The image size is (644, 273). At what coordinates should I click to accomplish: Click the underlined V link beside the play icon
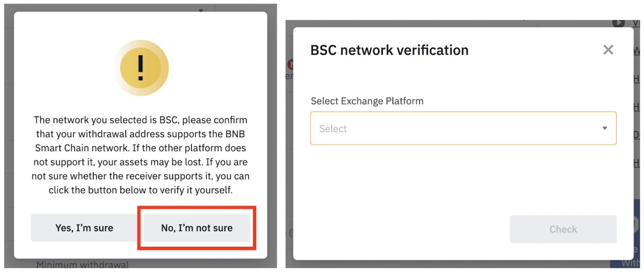636,23
